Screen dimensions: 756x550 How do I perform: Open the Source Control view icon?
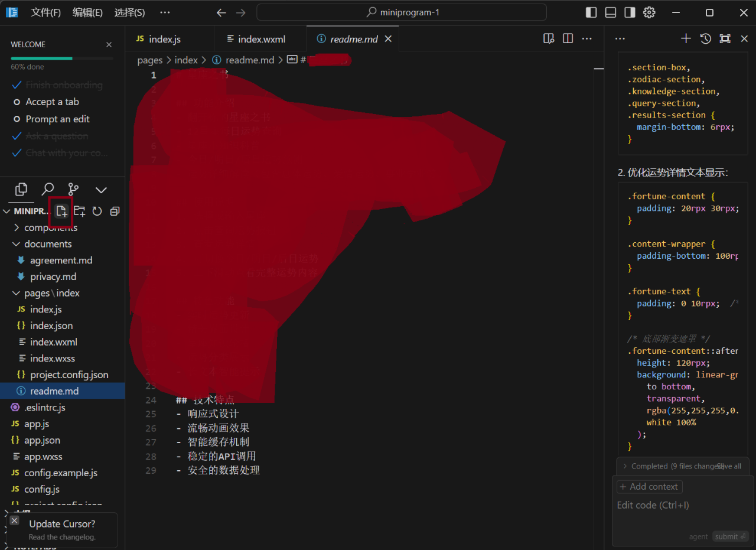[73, 189]
